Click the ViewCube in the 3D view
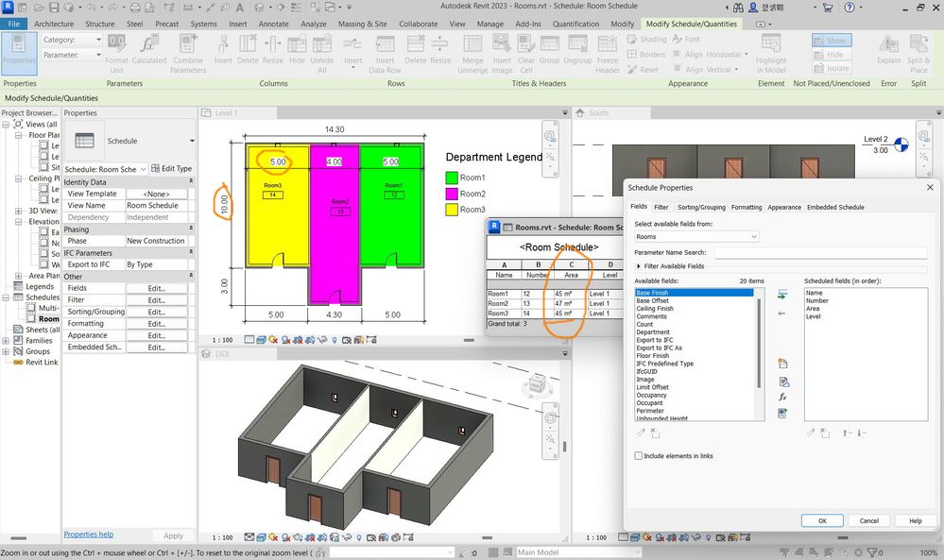The image size is (944, 560). 537,383
